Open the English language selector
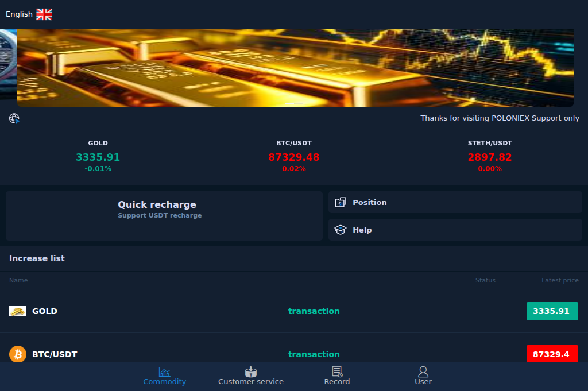Viewport: 588px width, 391px height. point(19,14)
